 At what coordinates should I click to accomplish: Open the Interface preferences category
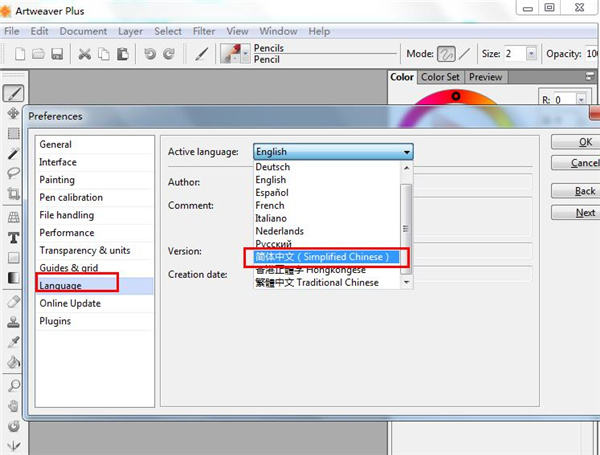click(95, 162)
